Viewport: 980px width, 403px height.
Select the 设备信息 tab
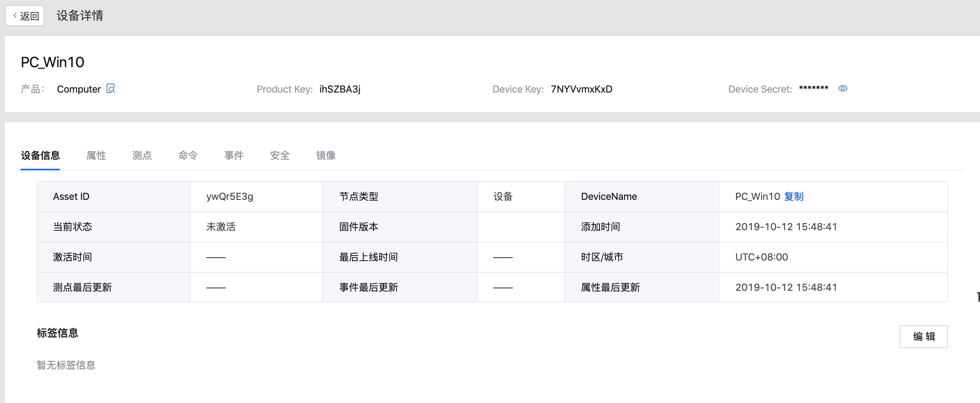click(x=40, y=156)
